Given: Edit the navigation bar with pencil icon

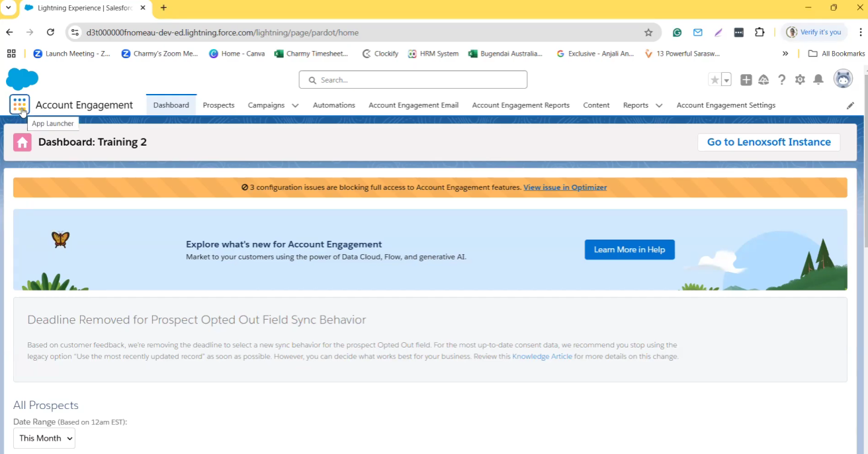Looking at the screenshot, I should tap(850, 105).
